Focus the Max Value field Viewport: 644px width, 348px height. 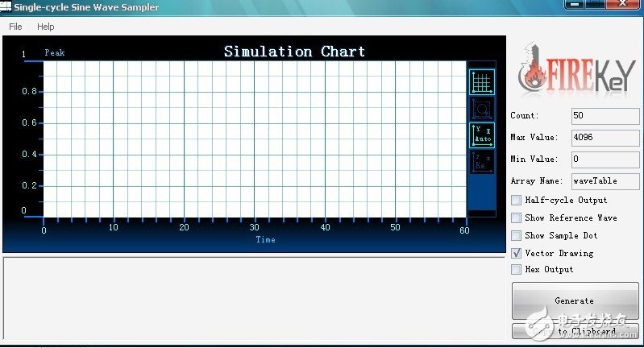pyautogui.click(x=605, y=138)
